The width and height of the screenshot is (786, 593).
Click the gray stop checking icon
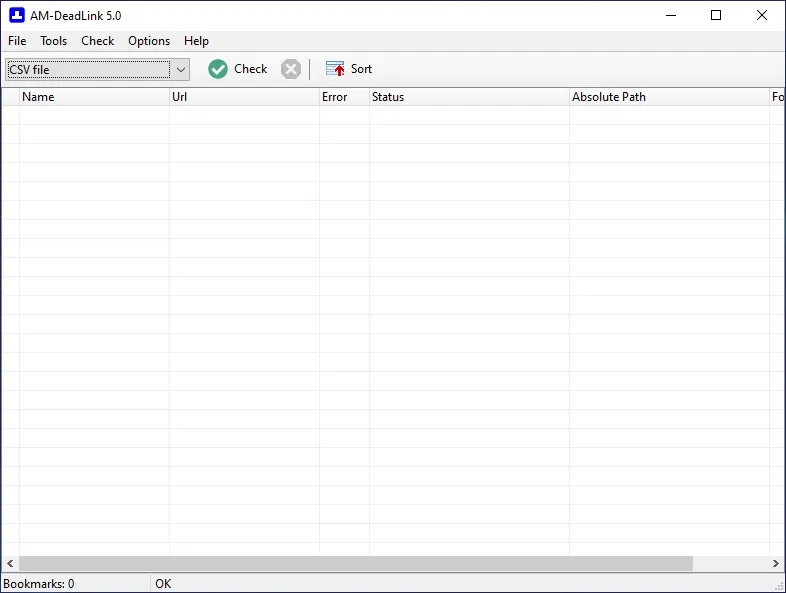point(291,69)
